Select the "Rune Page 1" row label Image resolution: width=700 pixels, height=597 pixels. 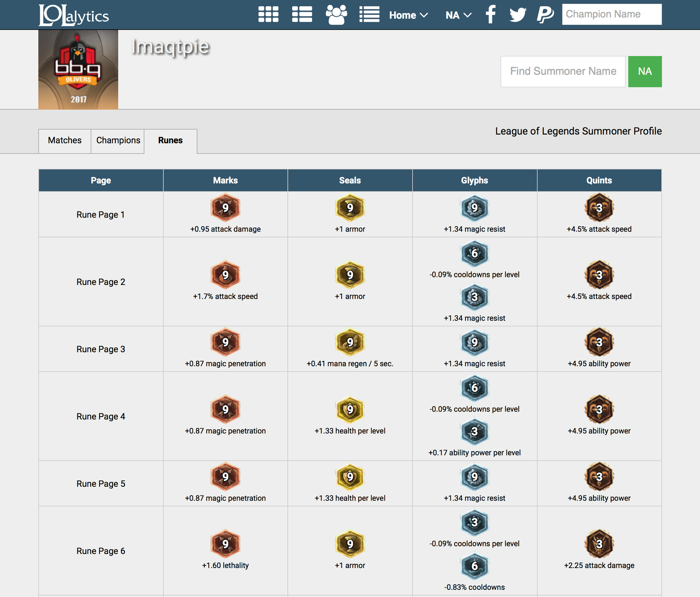(x=100, y=215)
